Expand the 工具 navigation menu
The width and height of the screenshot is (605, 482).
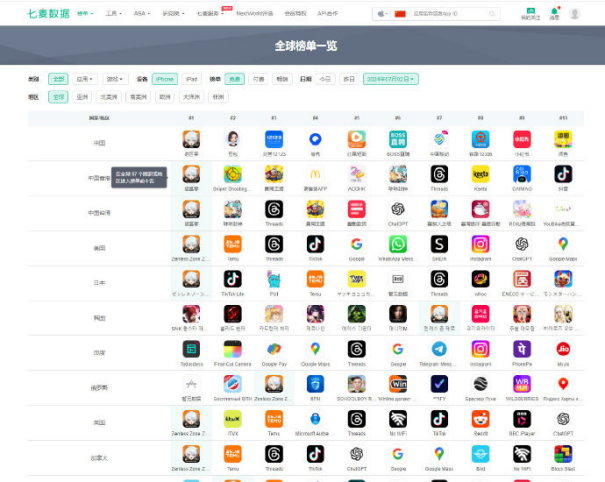pos(113,14)
